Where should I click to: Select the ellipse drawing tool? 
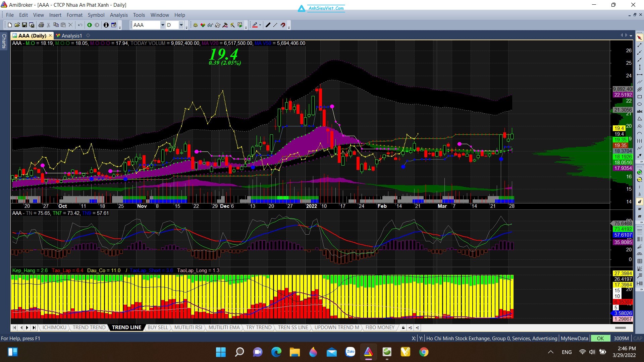tap(639, 104)
